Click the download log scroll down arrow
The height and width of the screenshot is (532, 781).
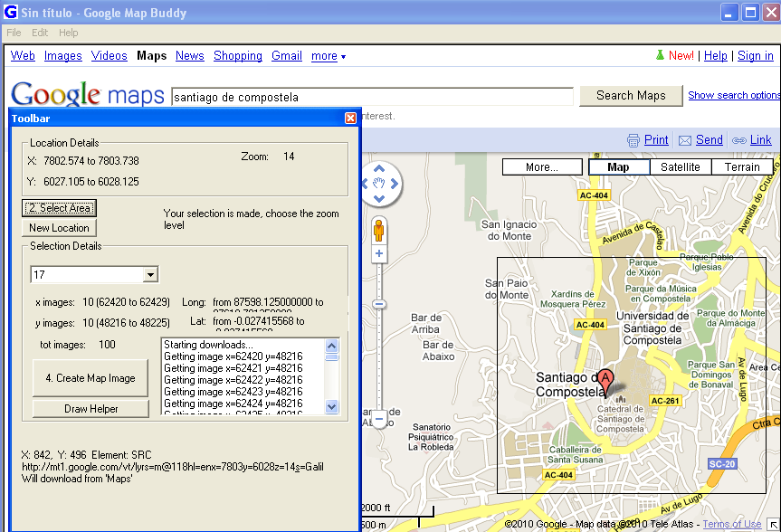coord(332,406)
